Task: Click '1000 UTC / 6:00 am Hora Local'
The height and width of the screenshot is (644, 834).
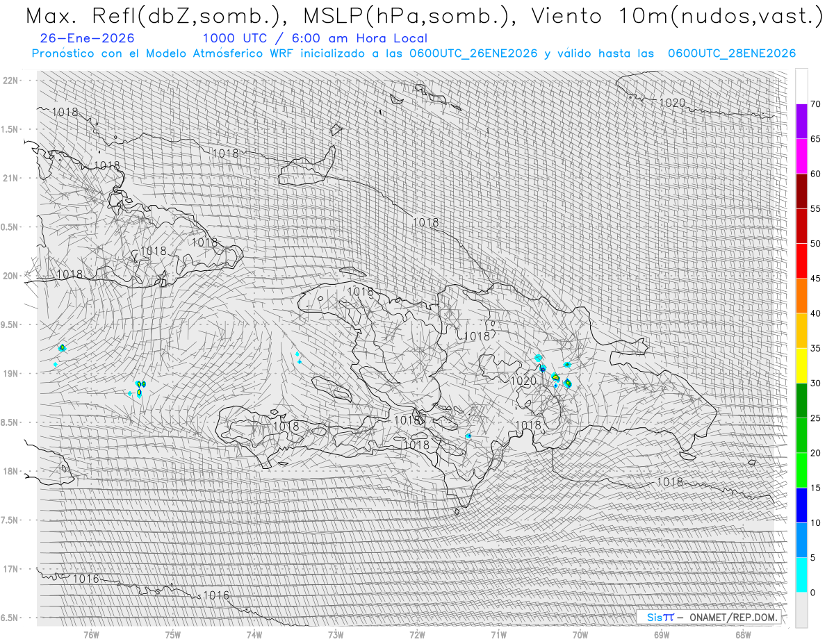Action: (315, 38)
